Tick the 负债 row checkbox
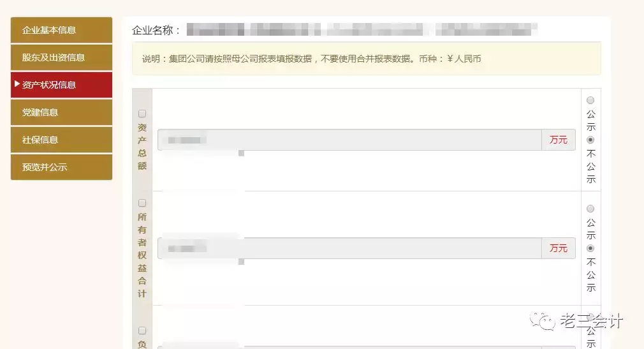 pyautogui.click(x=142, y=330)
